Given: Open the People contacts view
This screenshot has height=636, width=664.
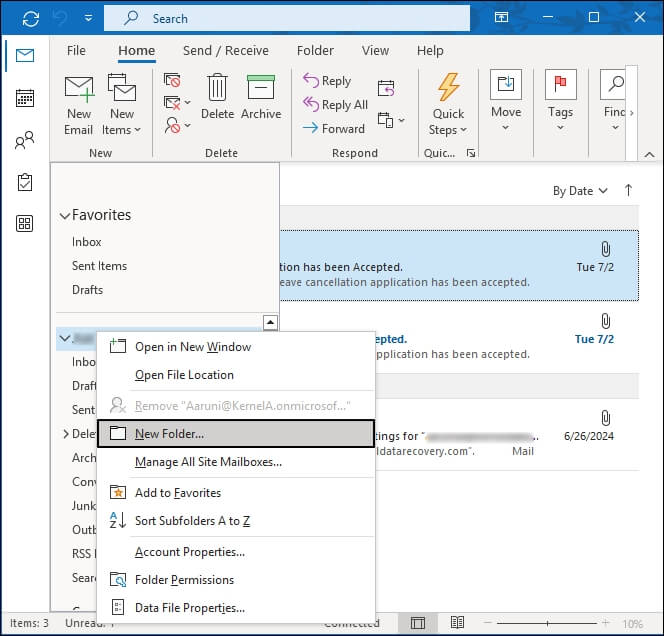Looking at the screenshot, I should [25, 140].
